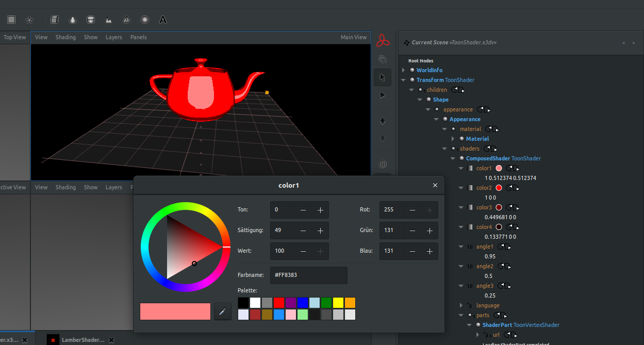Click the Cone primitive icon

(73, 20)
